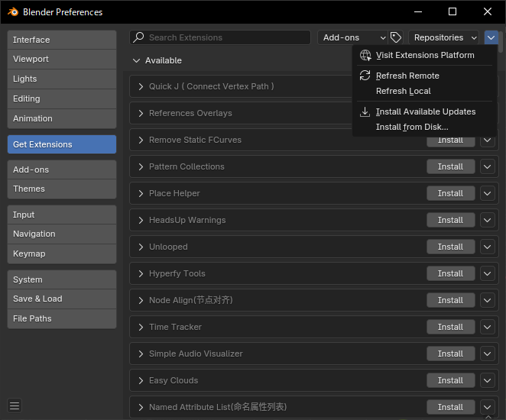
Task: Click the search magnifier icon
Action: coord(138,37)
